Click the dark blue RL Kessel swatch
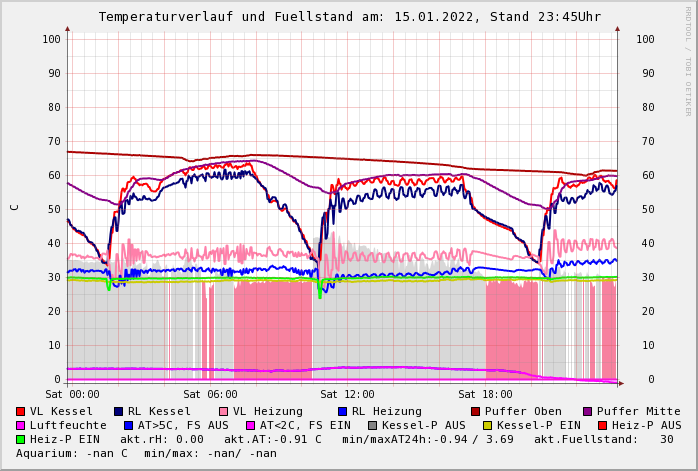Viewport: 698px width, 471px height. coord(119,411)
